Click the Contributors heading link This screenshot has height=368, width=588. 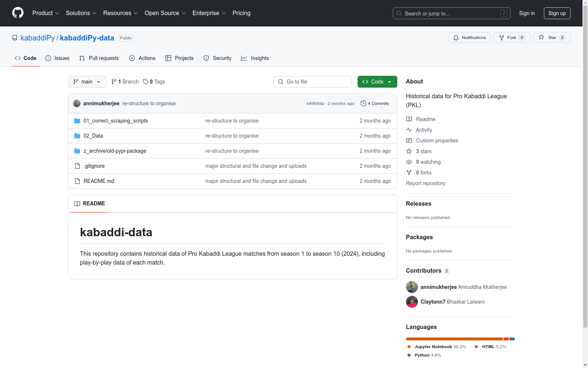(x=428, y=271)
